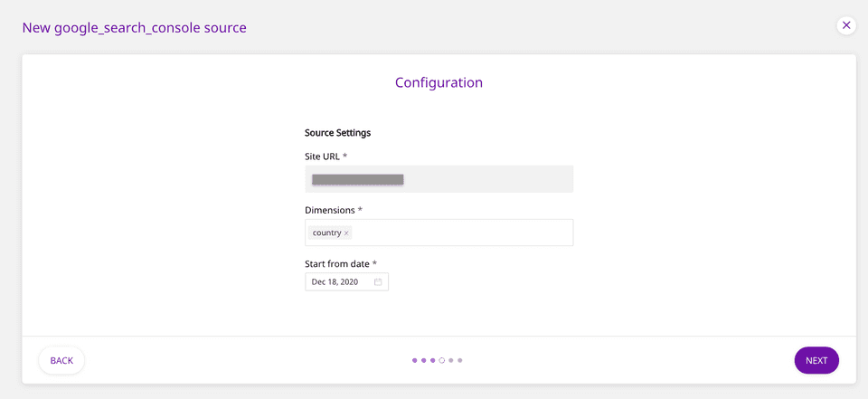
Task: Jump to the fifth step dot
Action: [450, 360]
